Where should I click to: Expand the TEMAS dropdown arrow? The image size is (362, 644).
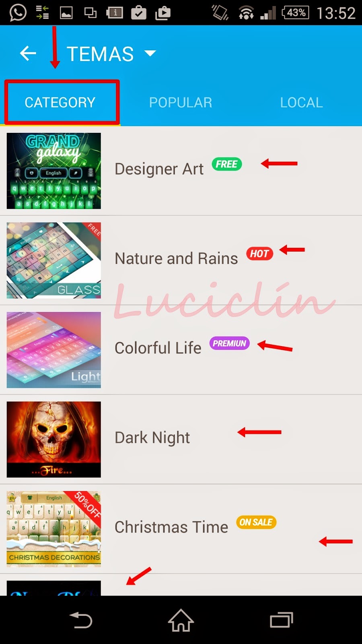coord(150,53)
